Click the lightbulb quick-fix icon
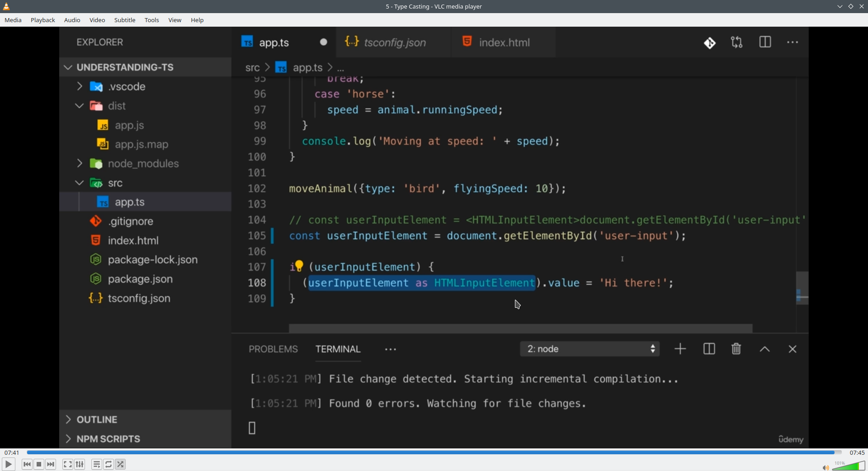The width and height of the screenshot is (868, 471). (x=299, y=266)
